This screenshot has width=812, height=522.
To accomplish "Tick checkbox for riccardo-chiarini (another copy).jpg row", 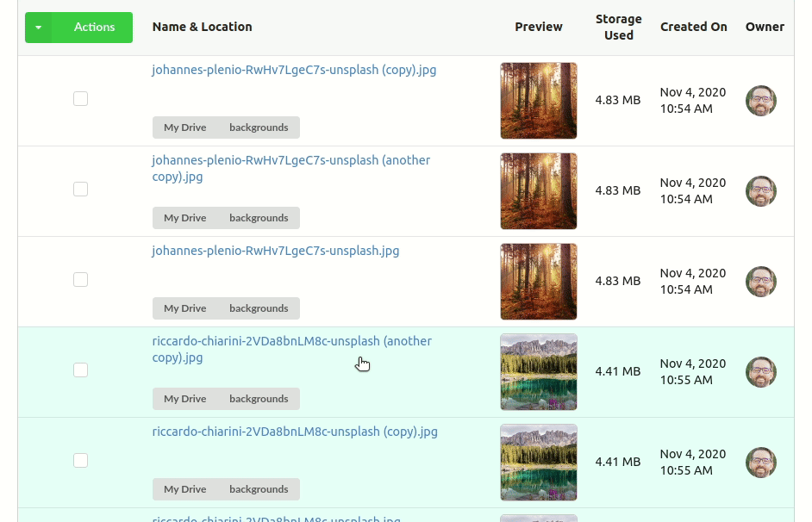I will pyautogui.click(x=80, y=370).
